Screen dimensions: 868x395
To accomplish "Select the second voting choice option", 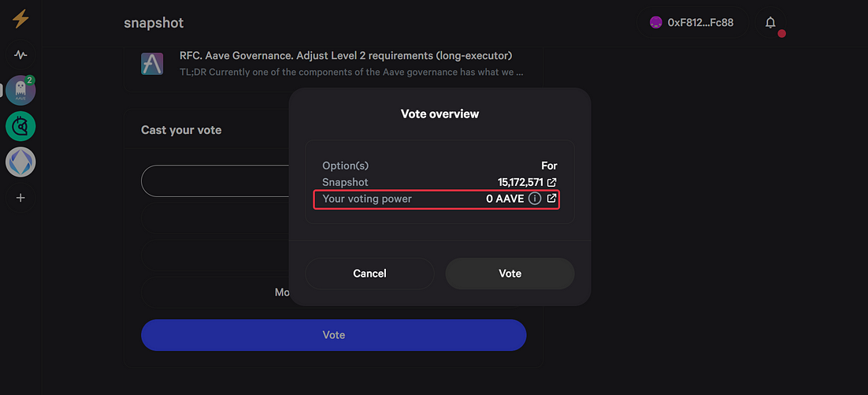I will point(215,217).
